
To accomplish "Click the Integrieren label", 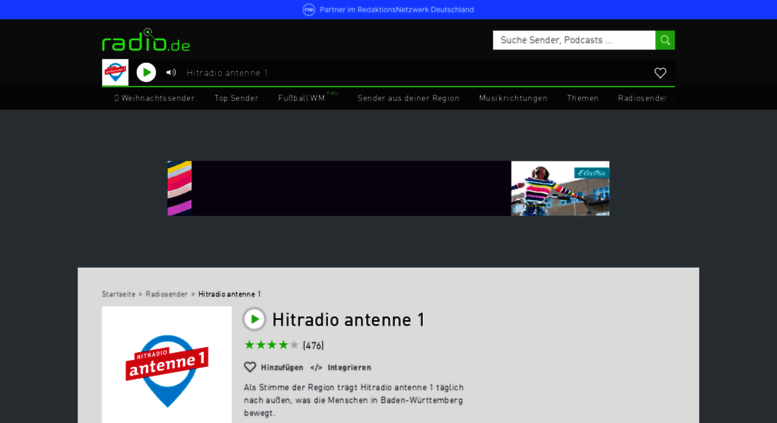I will [x=349, y=368].
